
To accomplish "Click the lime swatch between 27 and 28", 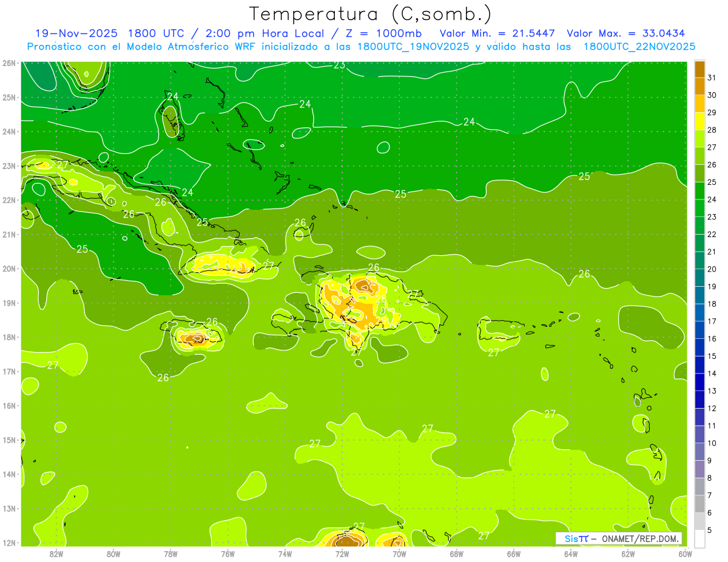I will pos(699,138).
